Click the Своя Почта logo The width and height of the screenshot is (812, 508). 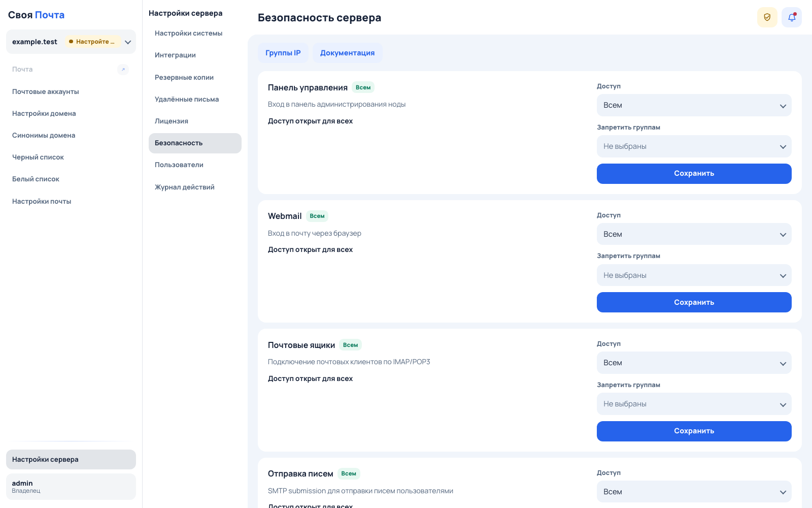pos(36,15)
